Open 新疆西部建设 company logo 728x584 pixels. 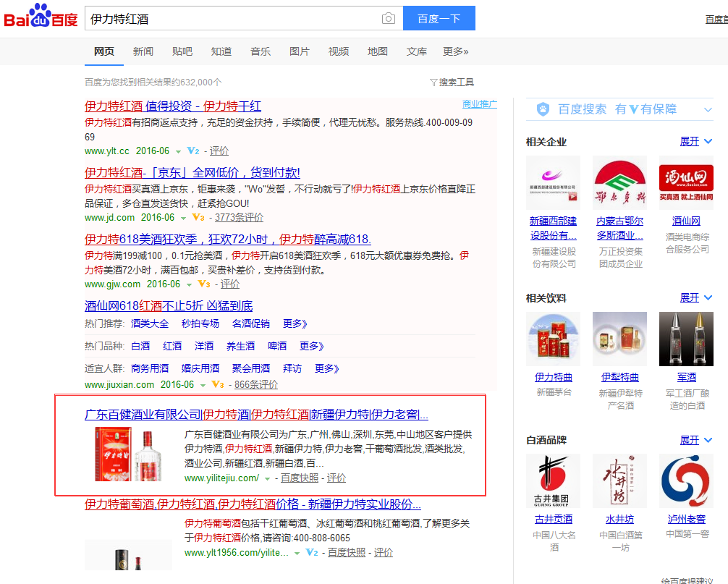[553, 183]
